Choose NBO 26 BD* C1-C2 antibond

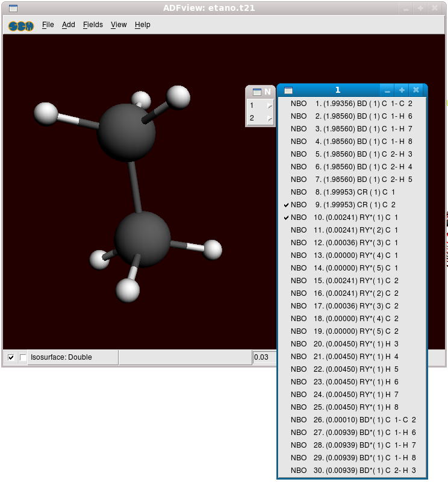point(352,420)
